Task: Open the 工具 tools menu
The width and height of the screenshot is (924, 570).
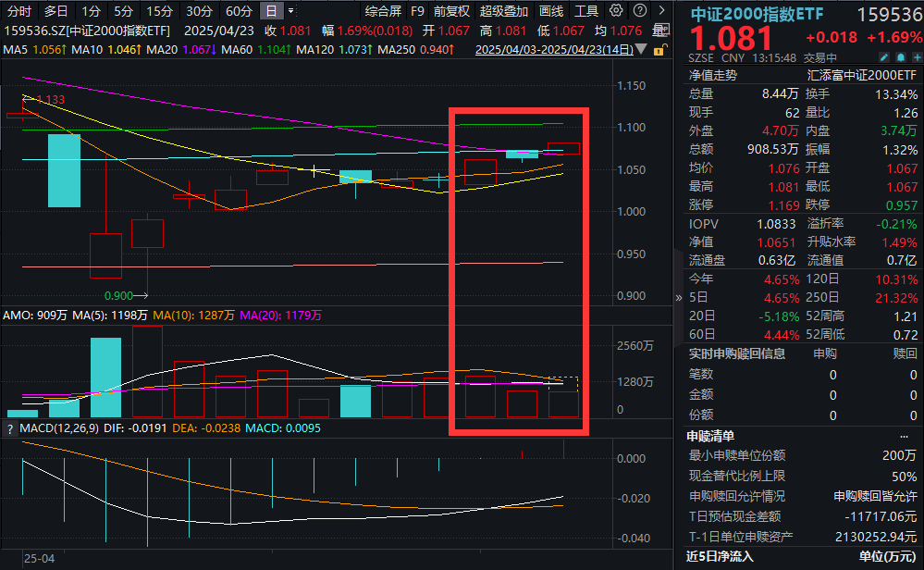Action: 585,11
